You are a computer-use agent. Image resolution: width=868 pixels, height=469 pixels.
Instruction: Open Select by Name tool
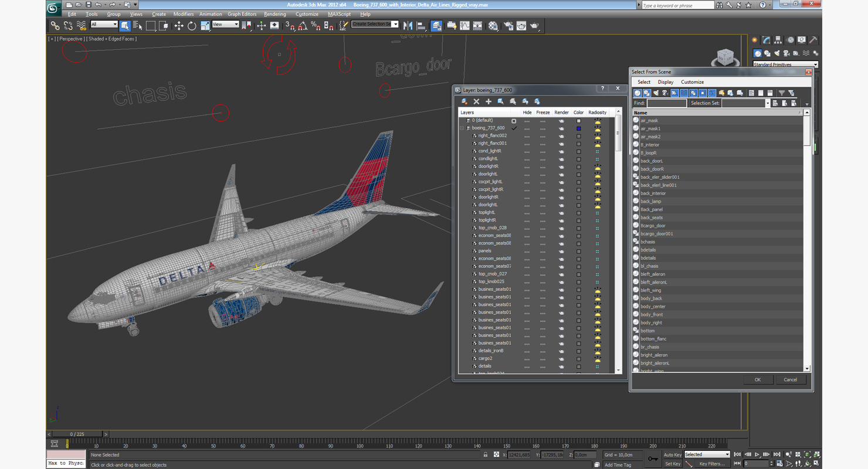(x=138, y=26)
